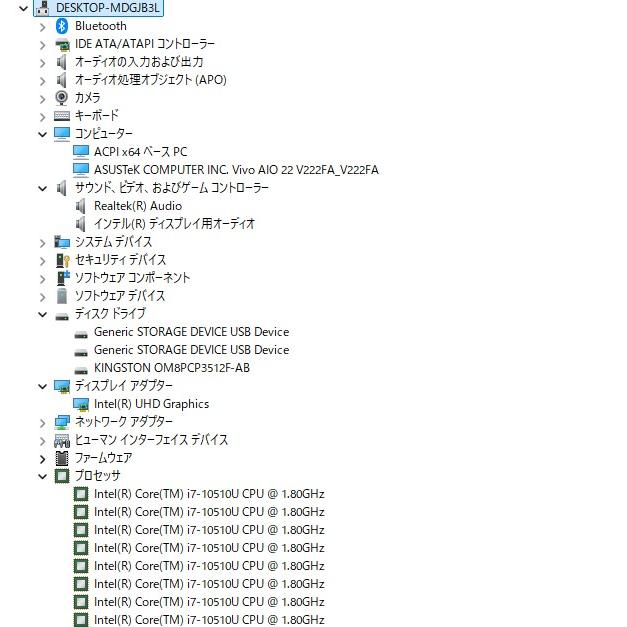Expand the カメラ category
This screenshot has height=627, width=627.
point(42,99)
